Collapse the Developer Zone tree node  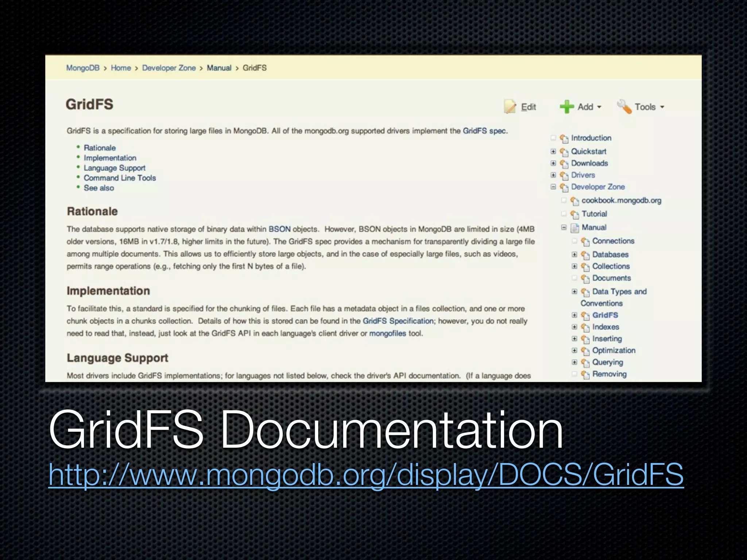click(553, 187)
